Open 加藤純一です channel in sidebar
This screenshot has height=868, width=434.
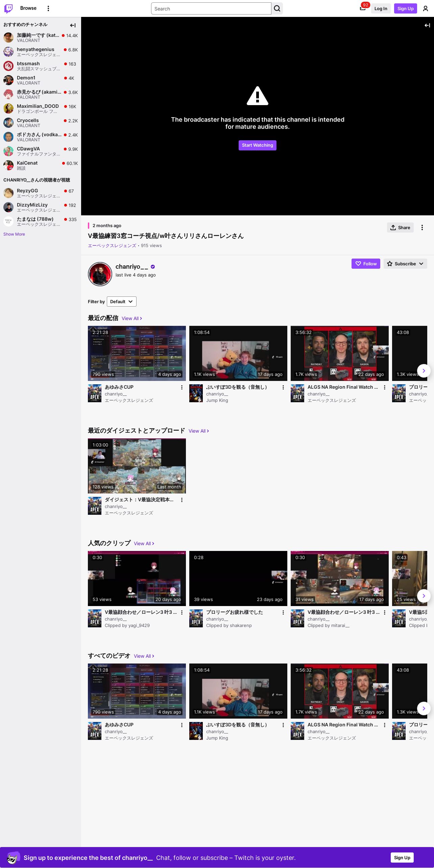coord(41,38)
